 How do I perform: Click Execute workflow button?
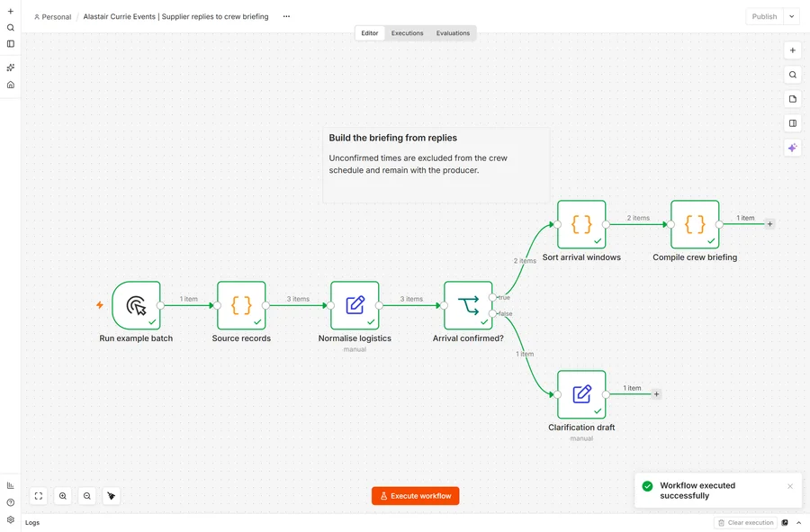(x=415, y=496)
